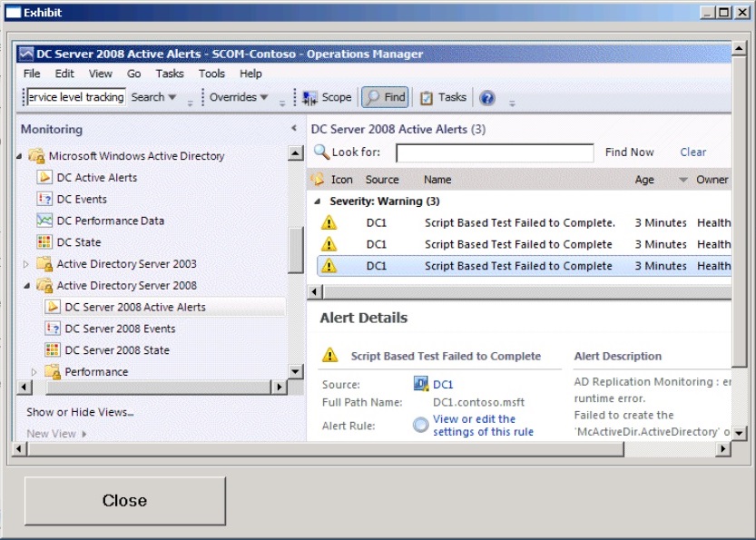Click the Look for text field
The image size is (756, 540).
tap(495, 152)
